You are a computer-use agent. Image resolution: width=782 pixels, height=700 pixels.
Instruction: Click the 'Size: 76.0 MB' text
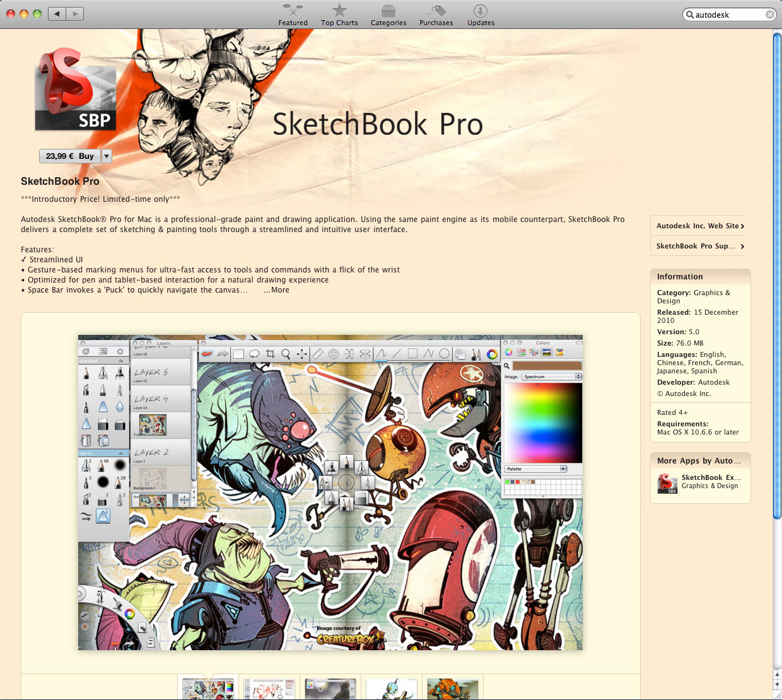pos(680,343)
